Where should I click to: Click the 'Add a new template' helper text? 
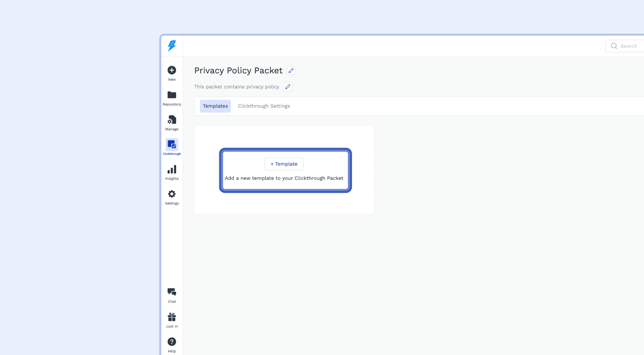pos(284,178)
